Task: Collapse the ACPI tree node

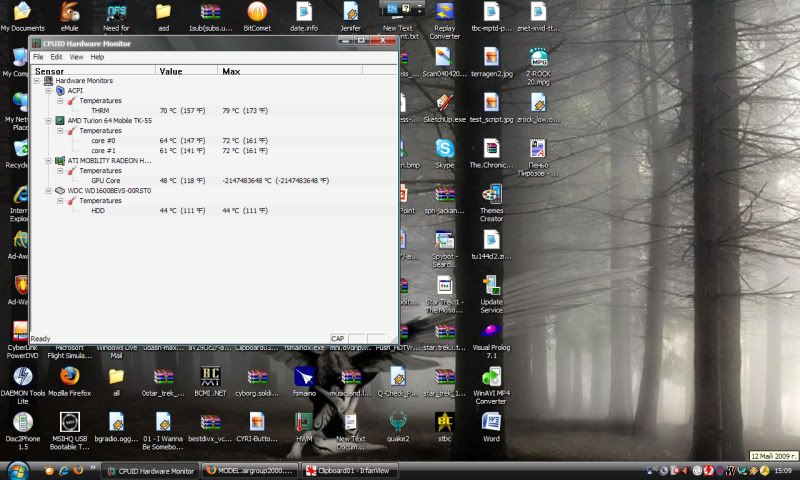Action: tap(48, 91)
